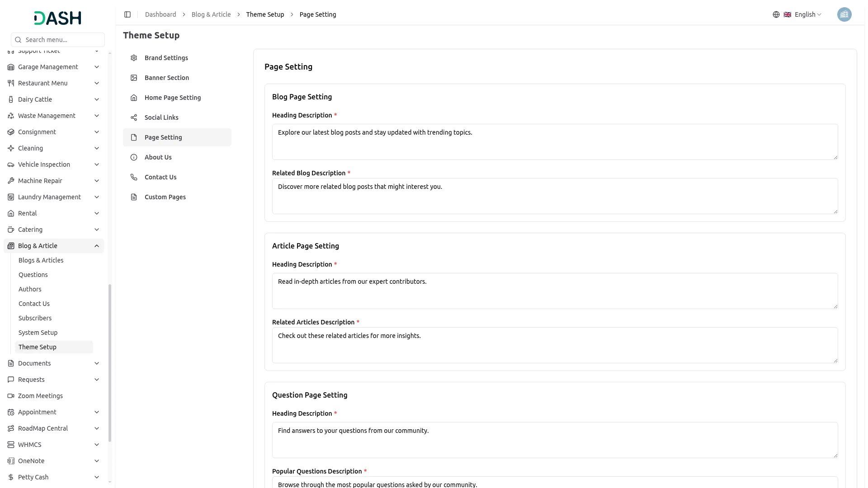Click the Search menu input field
The image size is (868, 488).
click(62, 40)
